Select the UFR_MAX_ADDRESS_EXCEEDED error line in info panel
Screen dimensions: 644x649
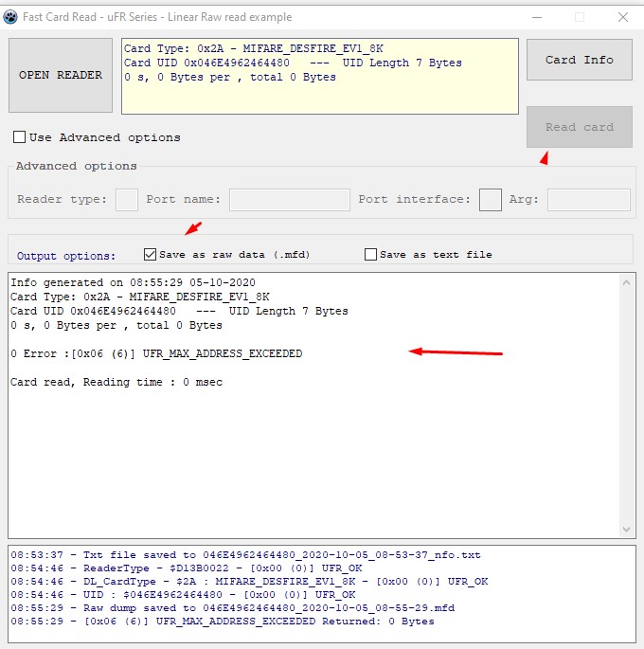[x=156, y=353]
